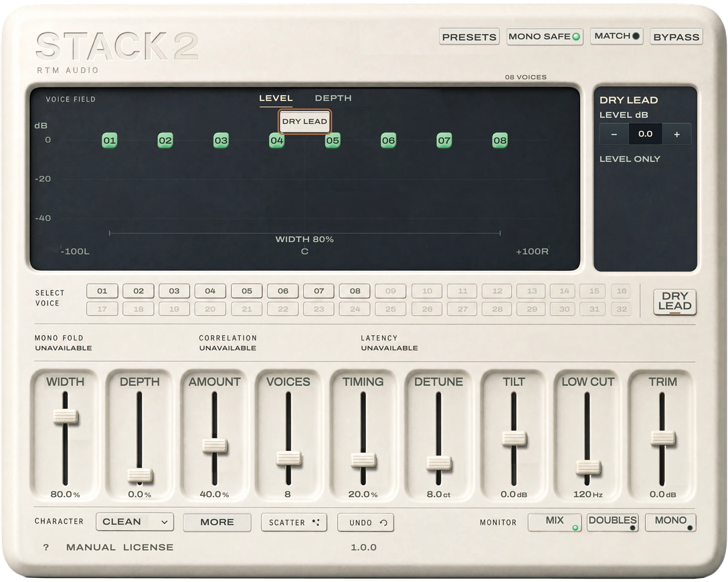Set monitor to Mono

(670, 522)
